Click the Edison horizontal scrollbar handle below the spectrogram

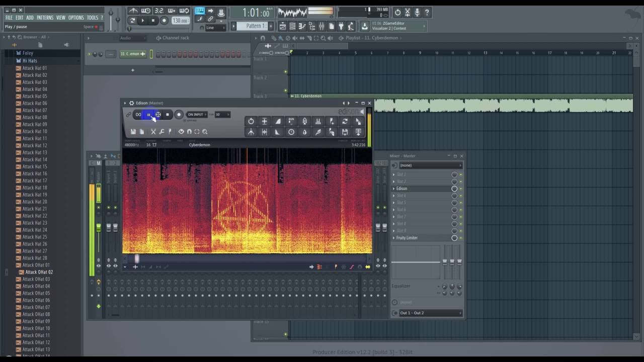coord(137,259)
